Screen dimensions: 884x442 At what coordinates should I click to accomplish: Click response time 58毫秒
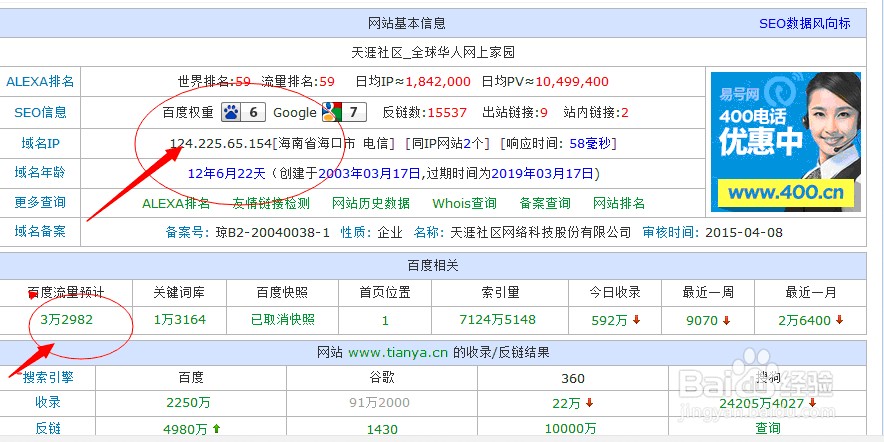click(590, 144)
